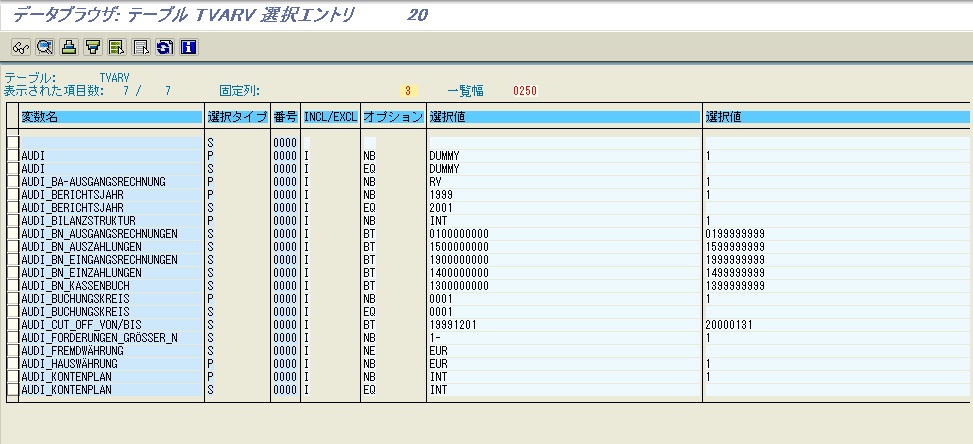This screenshot has height=444, width=973.
Task: Click the Sort ascending toolbar icon
Action: 68,46
